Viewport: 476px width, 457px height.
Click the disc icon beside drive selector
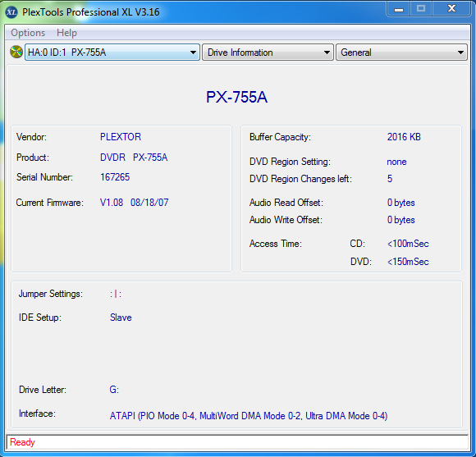click(x=16, y=52)
